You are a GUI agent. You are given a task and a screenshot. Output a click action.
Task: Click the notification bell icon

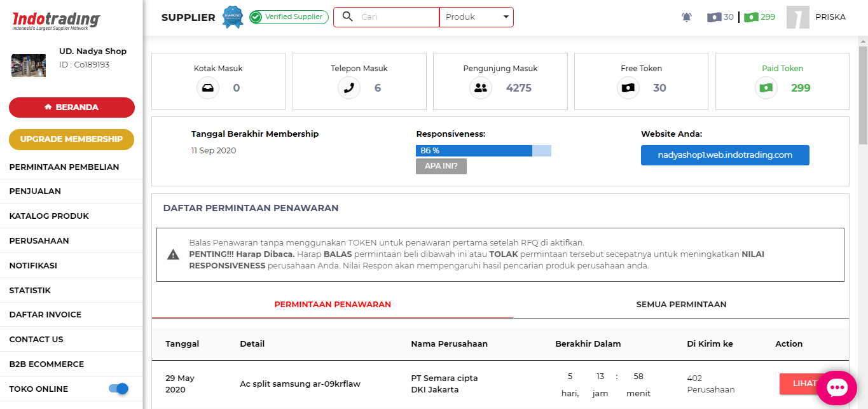(686, 17)
